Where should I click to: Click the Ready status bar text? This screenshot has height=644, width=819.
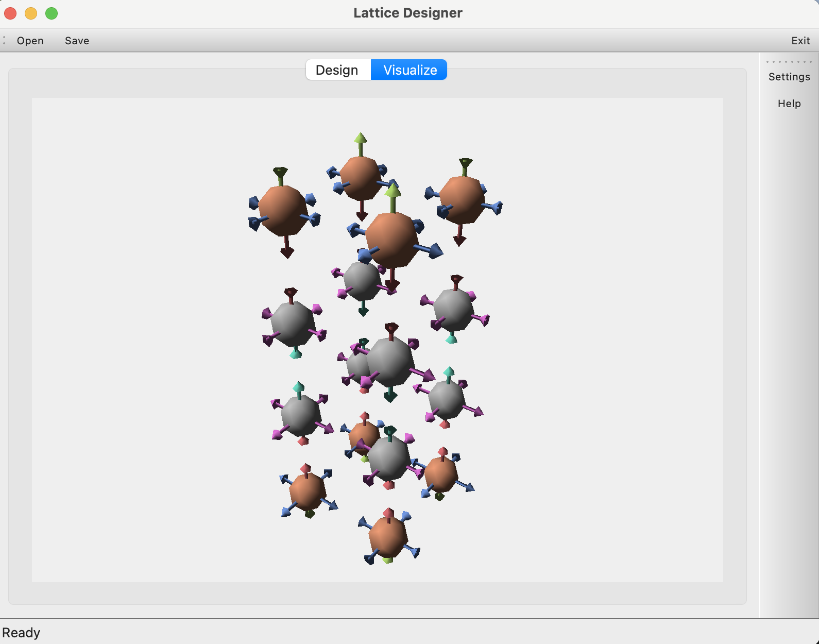point(21,633)
